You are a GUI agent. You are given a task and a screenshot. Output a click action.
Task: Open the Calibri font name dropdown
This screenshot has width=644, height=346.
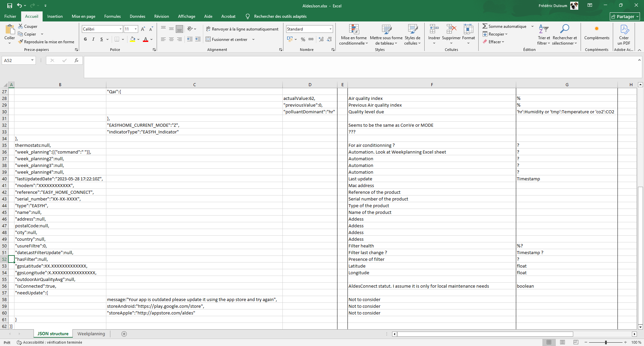(120, 29)
